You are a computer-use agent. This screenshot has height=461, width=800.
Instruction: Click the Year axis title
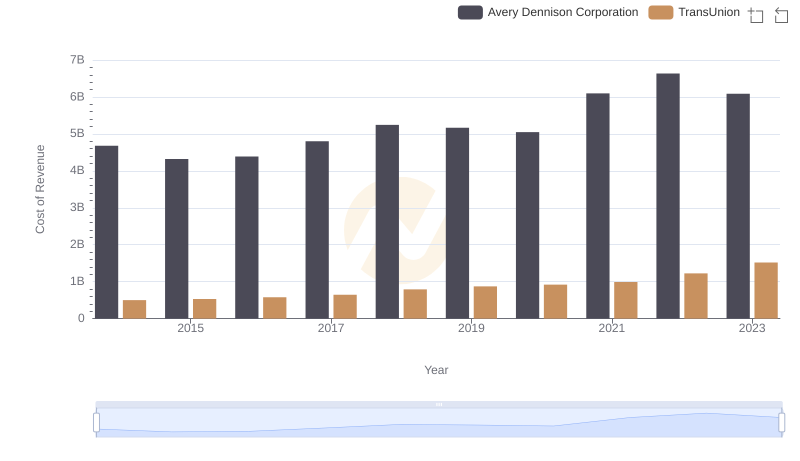(436, 370)
